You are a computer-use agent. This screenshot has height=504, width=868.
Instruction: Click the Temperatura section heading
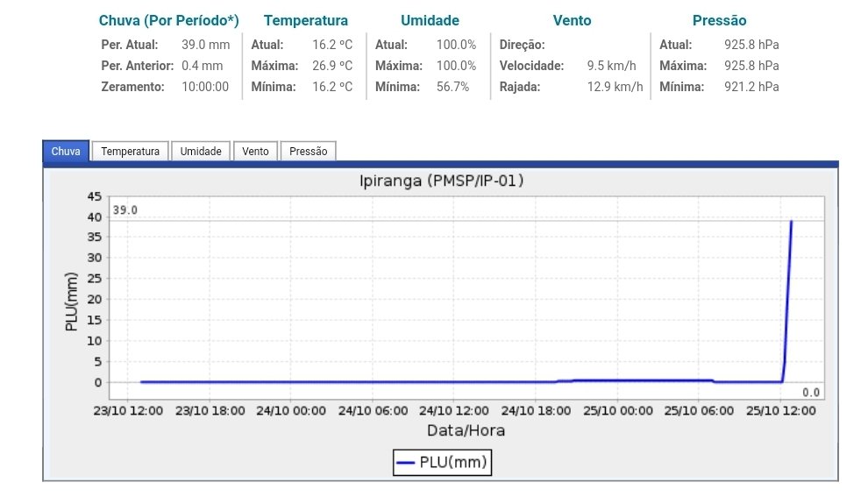[x=305, y=20]
